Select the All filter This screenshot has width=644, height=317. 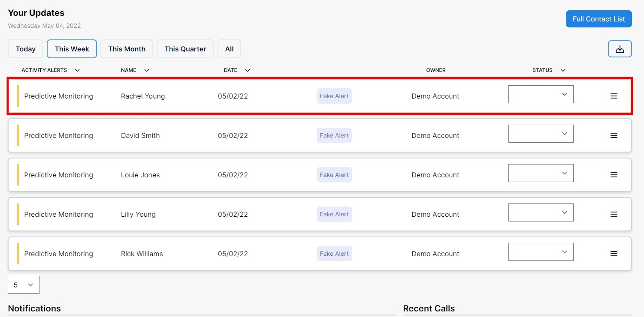(x=229, y=49)
